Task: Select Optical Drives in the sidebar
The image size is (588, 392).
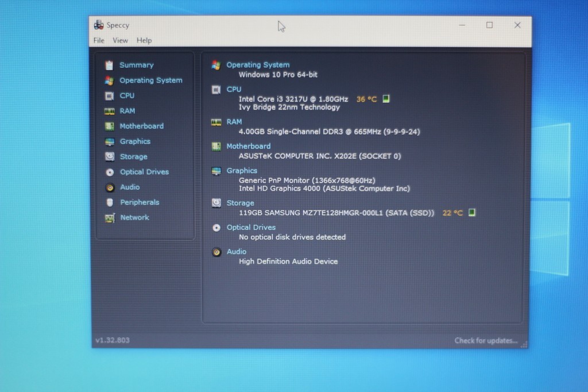Action: pyautogui.click(x=144, y=172)
